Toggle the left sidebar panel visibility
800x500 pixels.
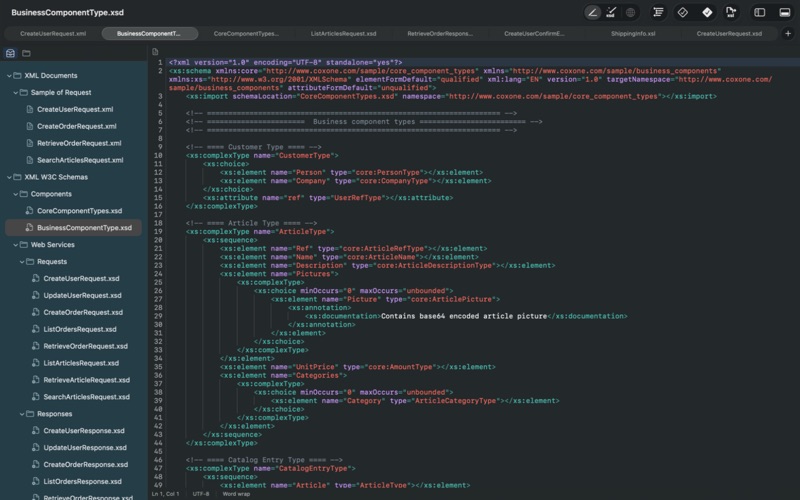[760, 12]
